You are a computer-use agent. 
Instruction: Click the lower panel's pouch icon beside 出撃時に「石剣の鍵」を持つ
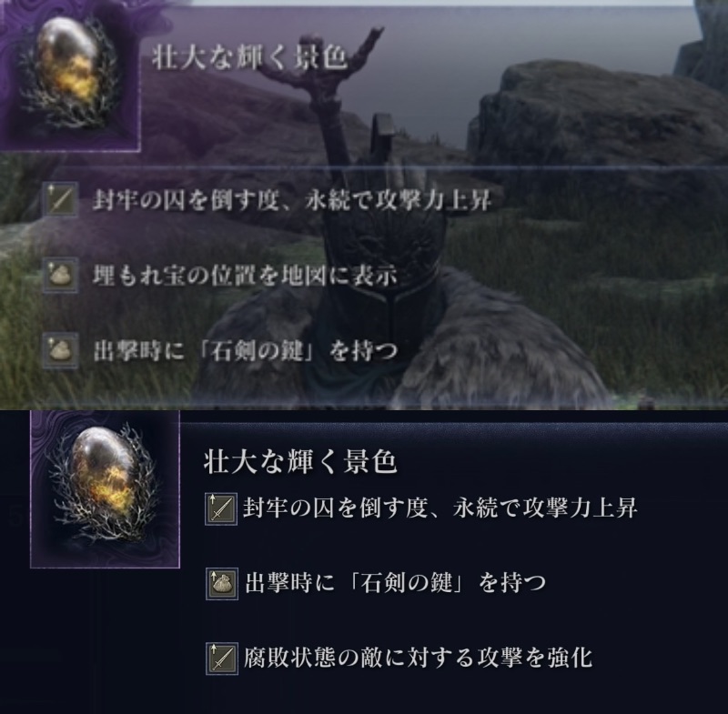[x=221, y=584]
